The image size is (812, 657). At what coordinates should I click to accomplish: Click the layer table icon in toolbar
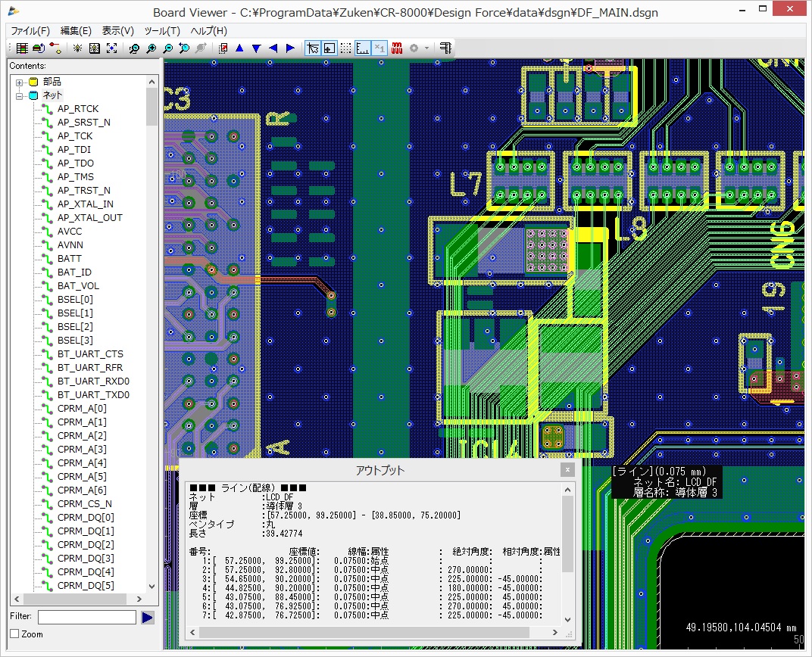point(21,48)
